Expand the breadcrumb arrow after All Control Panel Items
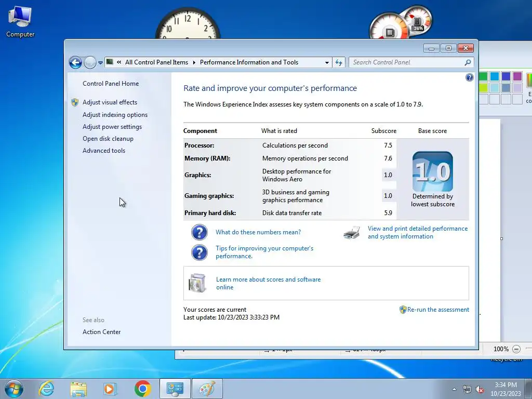This screenshot has width=532, height=399. pyautogui.click(x=194, y=62)
